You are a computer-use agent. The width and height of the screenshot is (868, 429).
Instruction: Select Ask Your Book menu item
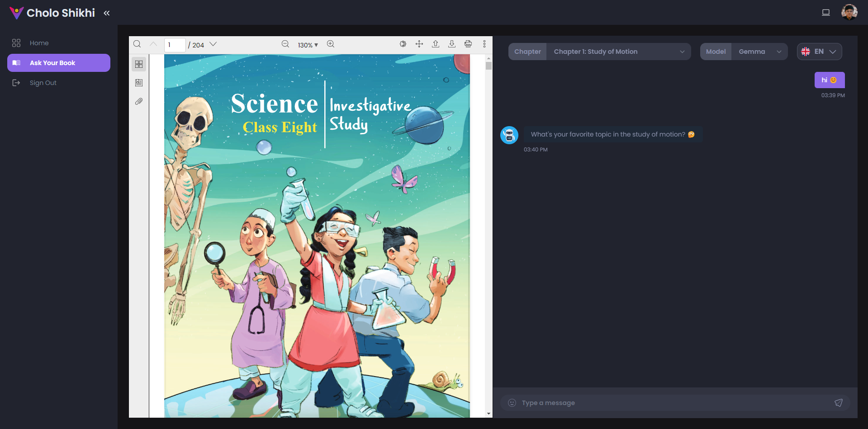click(59, 63)
